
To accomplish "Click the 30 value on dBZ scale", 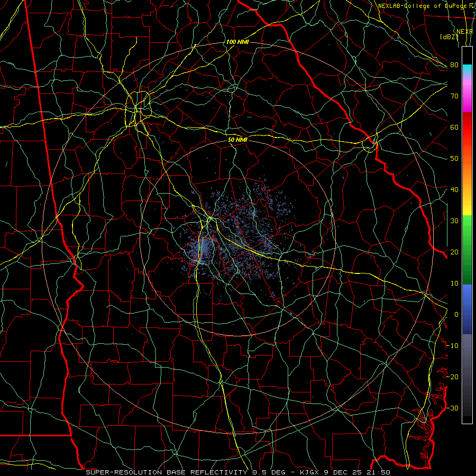I will click(x=454, y=221).
